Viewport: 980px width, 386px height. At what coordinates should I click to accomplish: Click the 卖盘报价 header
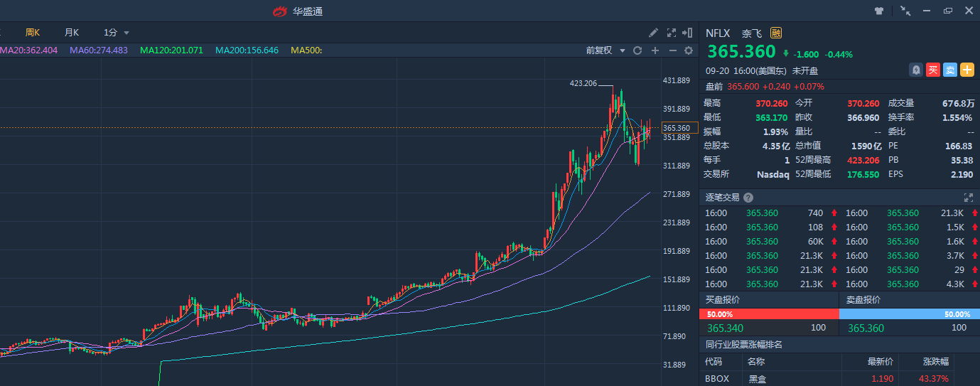pyautogui.click(x=863, y=300)
